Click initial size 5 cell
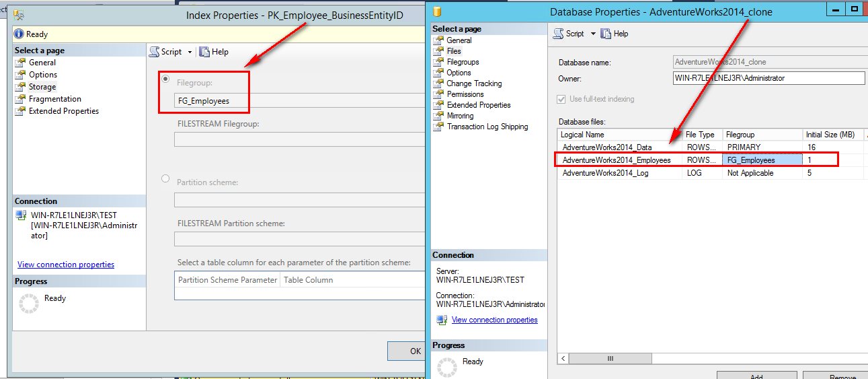This screenshot has height=379, width=868. click(x=834, y=173)
